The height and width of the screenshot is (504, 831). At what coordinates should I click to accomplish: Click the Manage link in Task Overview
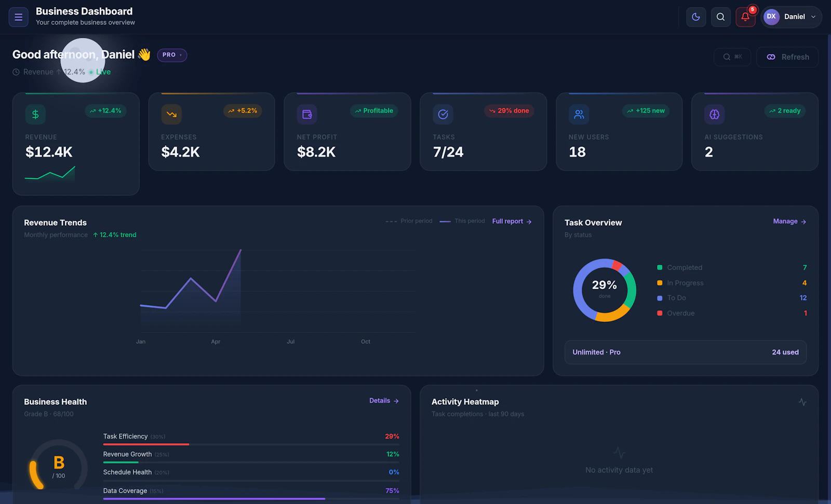coord(789,221)
